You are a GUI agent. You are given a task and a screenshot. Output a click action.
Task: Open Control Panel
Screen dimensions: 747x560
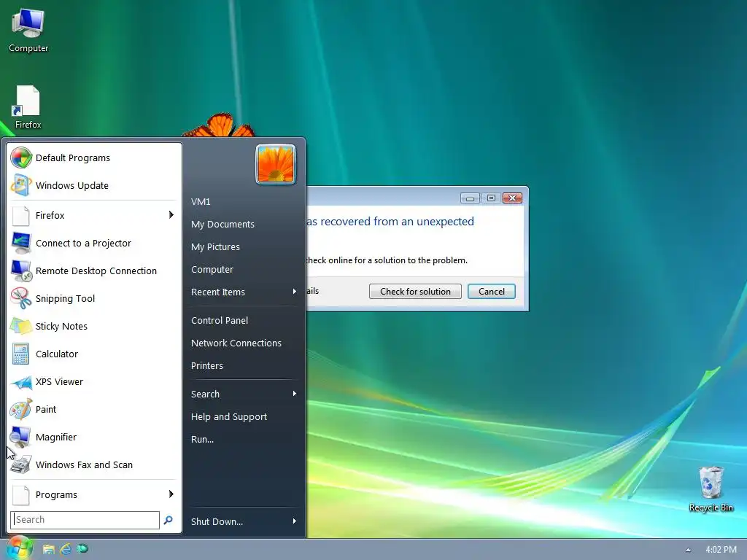219,321
